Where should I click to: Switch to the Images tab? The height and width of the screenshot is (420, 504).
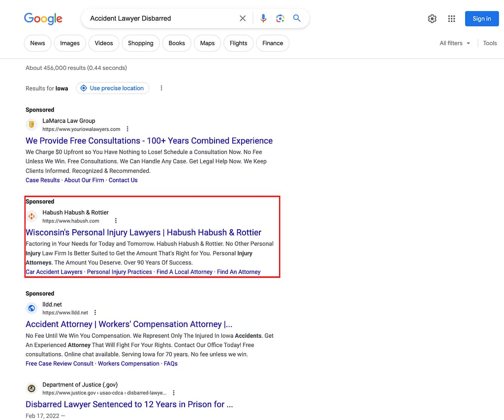tap(70, 43)
